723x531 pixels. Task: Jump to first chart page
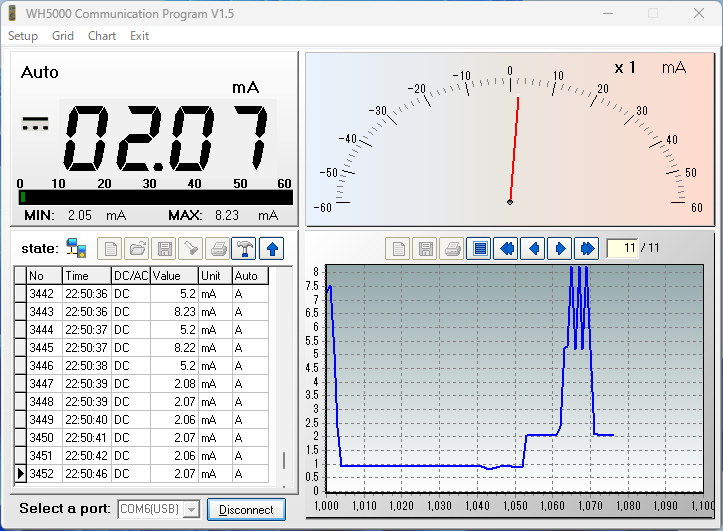506,248
